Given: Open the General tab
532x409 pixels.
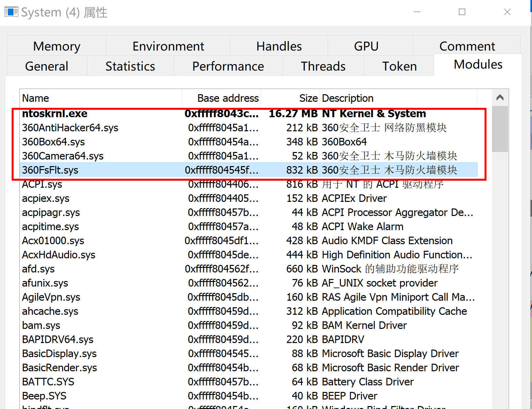Looking at the screenshot, I should point(46,66).
